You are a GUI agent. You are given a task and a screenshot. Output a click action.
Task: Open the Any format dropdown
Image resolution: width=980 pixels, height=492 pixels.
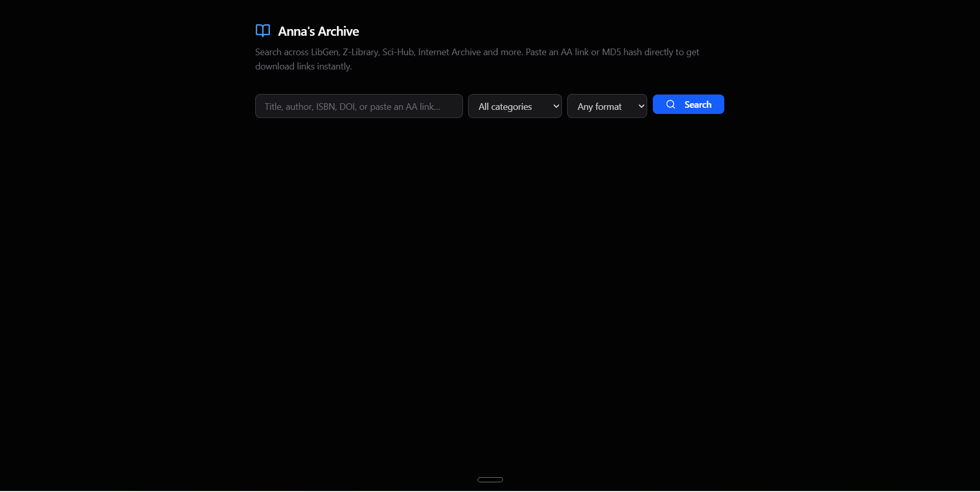(607, 106)
